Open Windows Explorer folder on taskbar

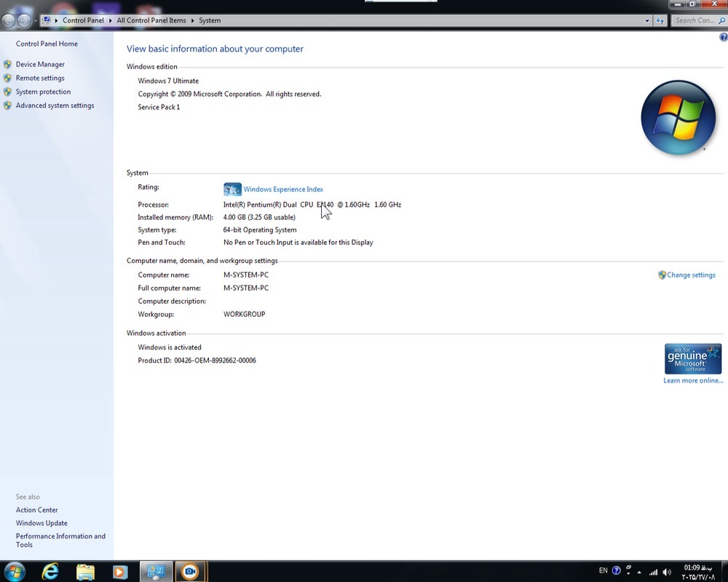(85, 572)
